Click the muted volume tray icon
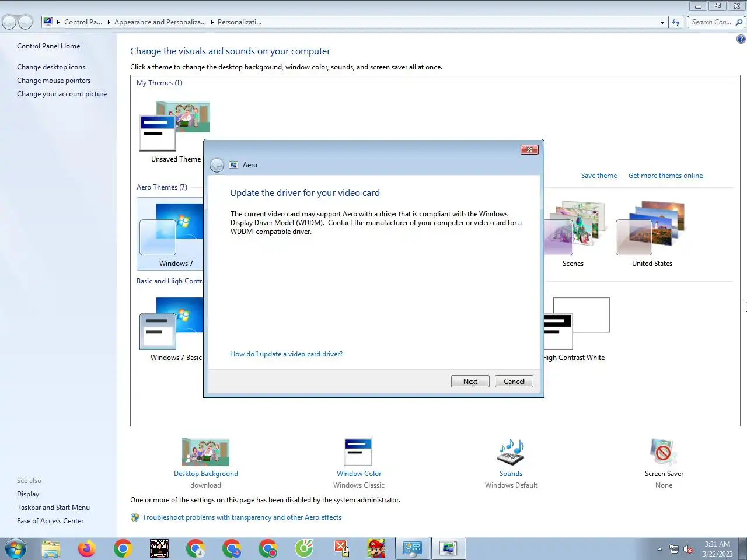Screen dimensions: 747x560 [689, 549]
